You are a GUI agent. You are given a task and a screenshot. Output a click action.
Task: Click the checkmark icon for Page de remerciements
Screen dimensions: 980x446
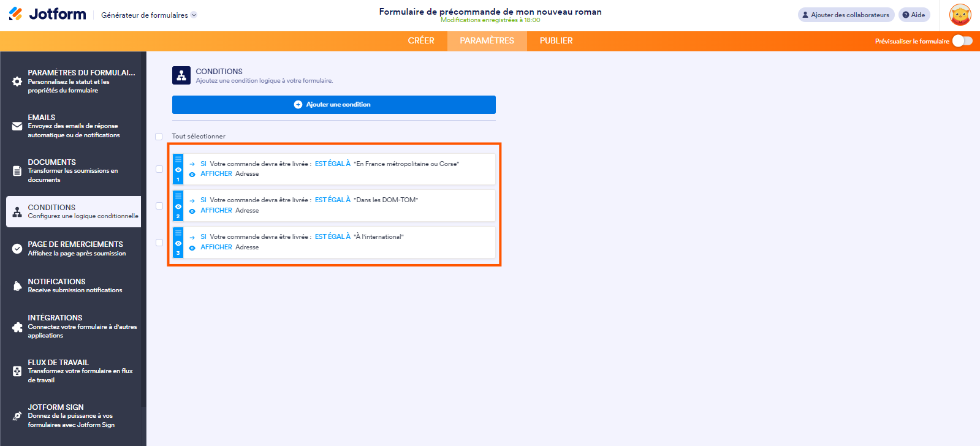pos(17,249)
